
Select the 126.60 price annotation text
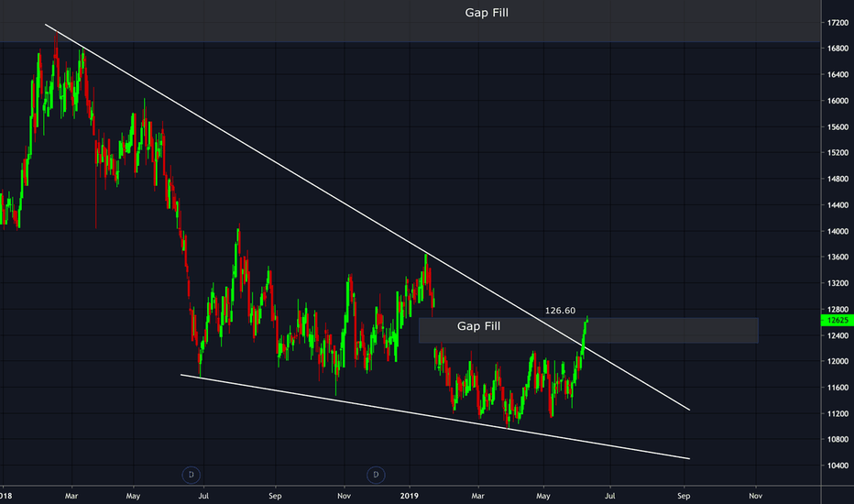pos(560,311)
